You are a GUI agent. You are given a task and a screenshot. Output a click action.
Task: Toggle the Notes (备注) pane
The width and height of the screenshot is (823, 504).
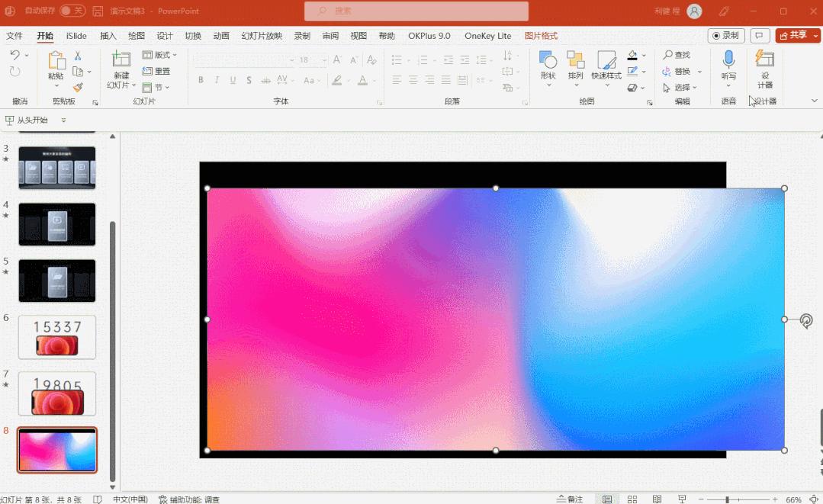click(x=571, y=499)
